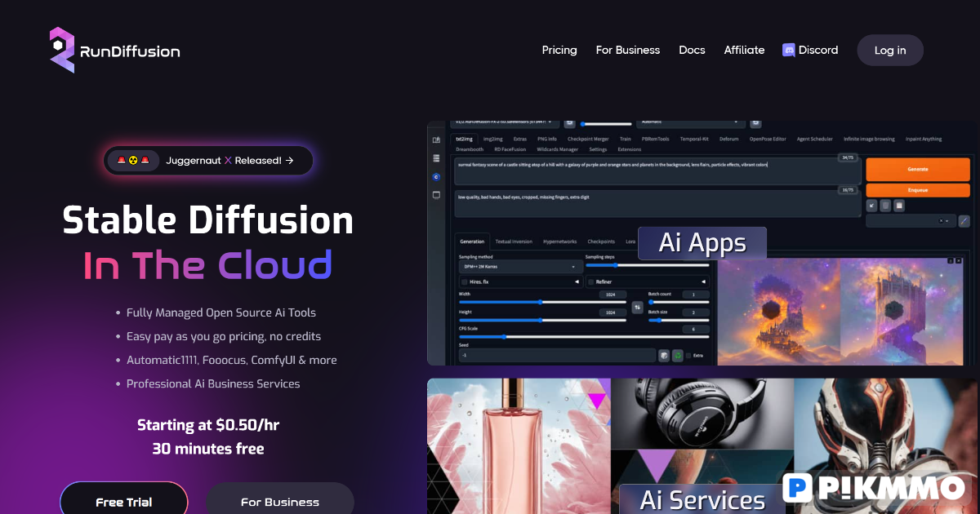Open the Docs nav item
Screen dimensions: 980x514
(x=692, y=51)
